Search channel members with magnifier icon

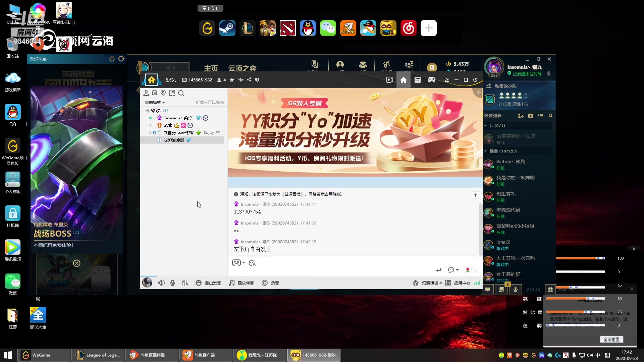[x=181, y=93]
